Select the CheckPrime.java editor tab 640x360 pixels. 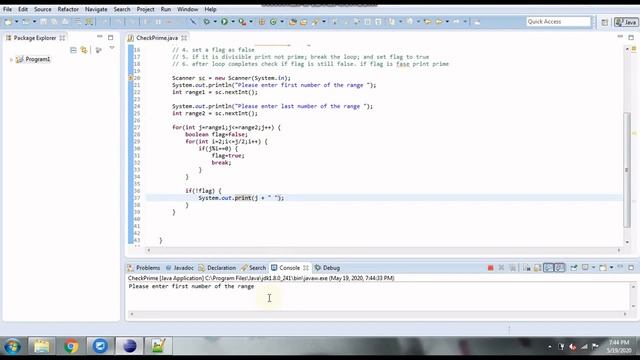[157, 38]
